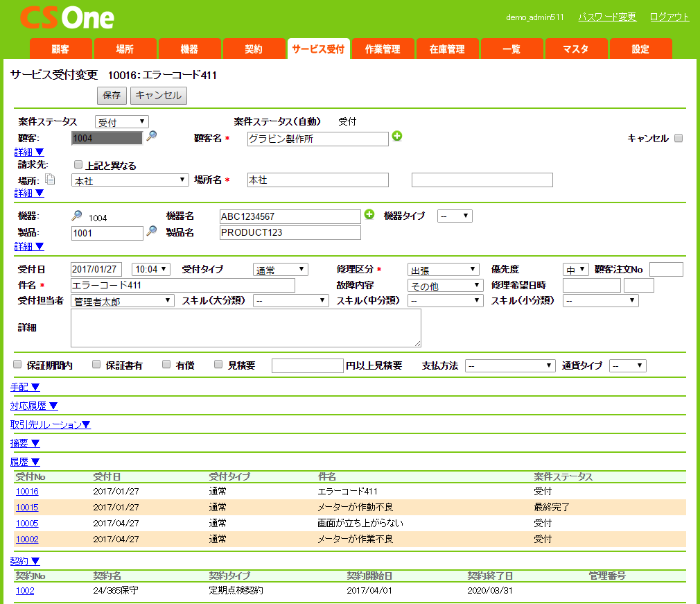
Task: Expand the 手配 section
Action: tap(25, 387)
